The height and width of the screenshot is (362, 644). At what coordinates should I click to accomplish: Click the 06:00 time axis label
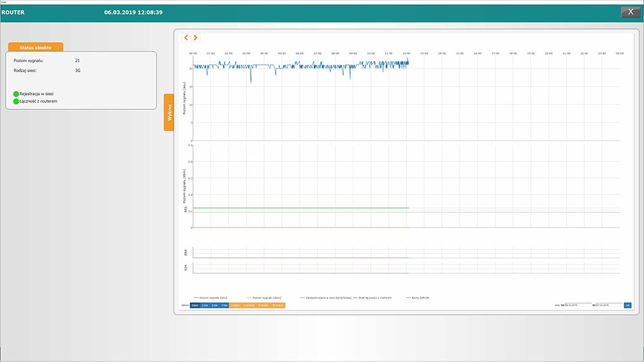click(300, 53)
